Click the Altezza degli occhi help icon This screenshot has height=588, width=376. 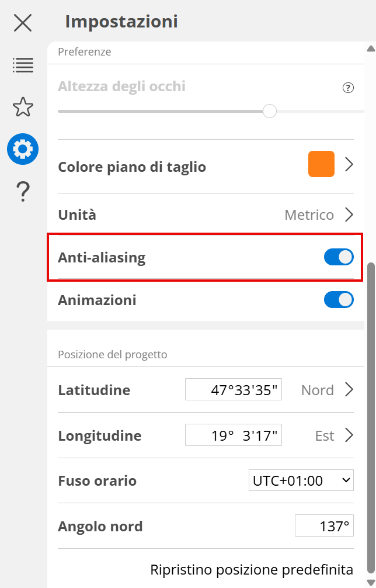pyautogui.click(x=348, y=88)
